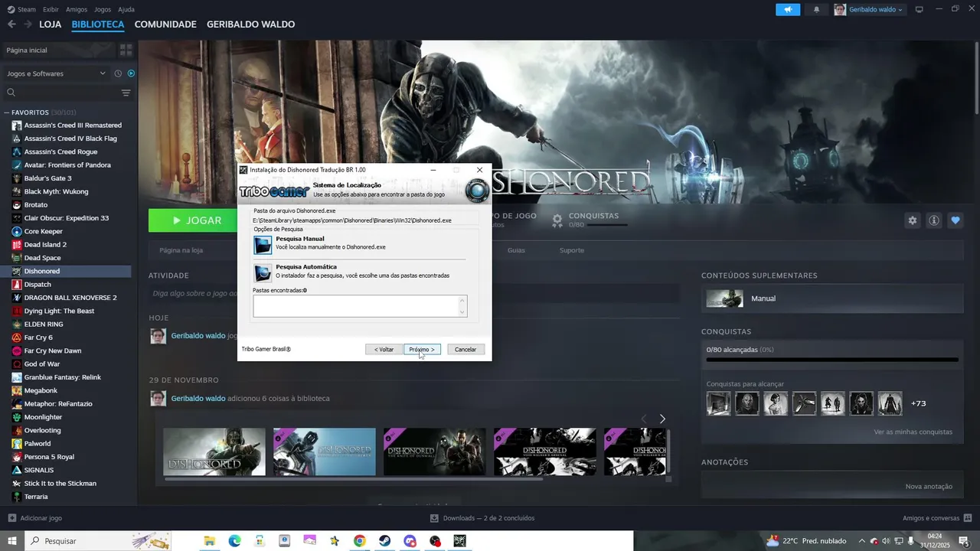Click the green JOGAR button
Viewport: 980px width, 551px height.
[x=194, y=220]
